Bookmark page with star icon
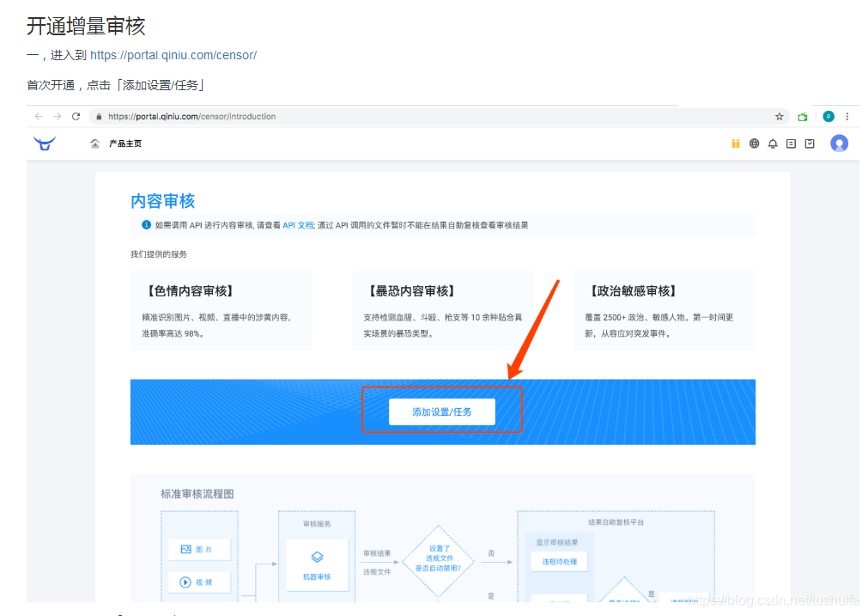The height and width of the screenshot is (616, 868). [780, 116]
